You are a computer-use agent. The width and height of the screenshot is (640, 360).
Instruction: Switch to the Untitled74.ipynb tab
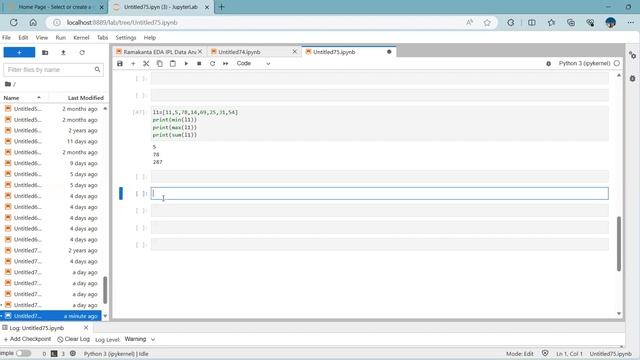coord(239,52)
